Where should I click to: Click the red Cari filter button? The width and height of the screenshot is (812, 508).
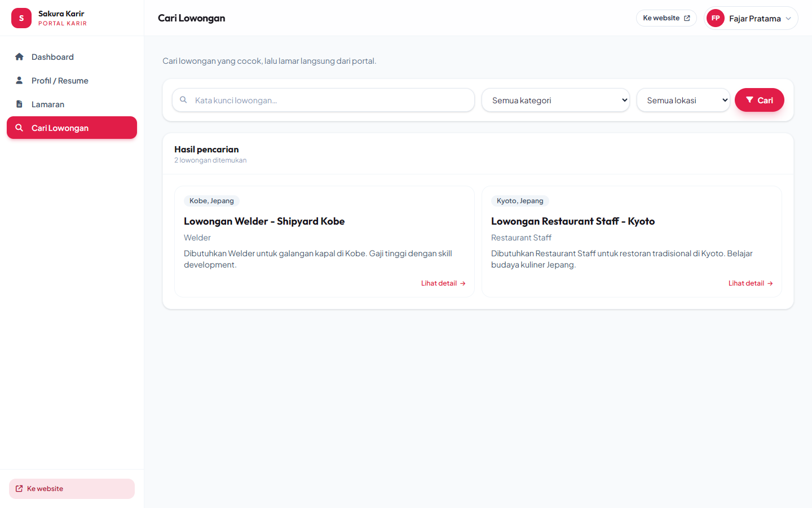pos(759,100)
